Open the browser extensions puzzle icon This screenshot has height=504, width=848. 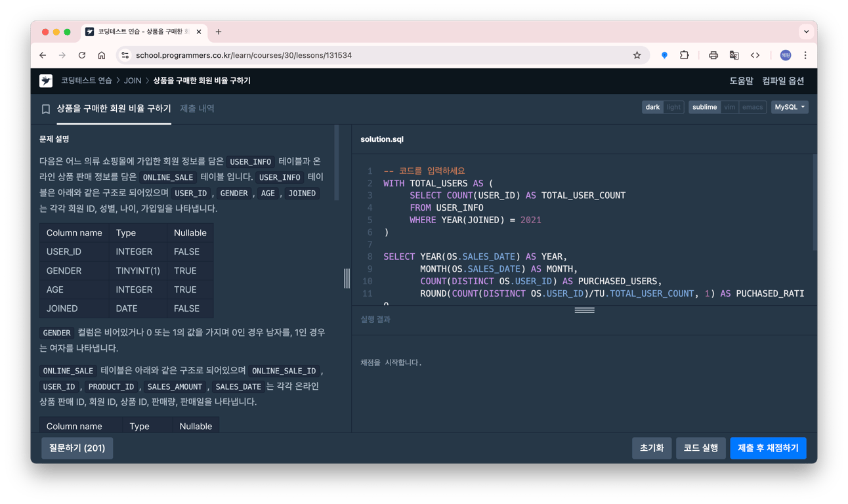pos(684,55)
